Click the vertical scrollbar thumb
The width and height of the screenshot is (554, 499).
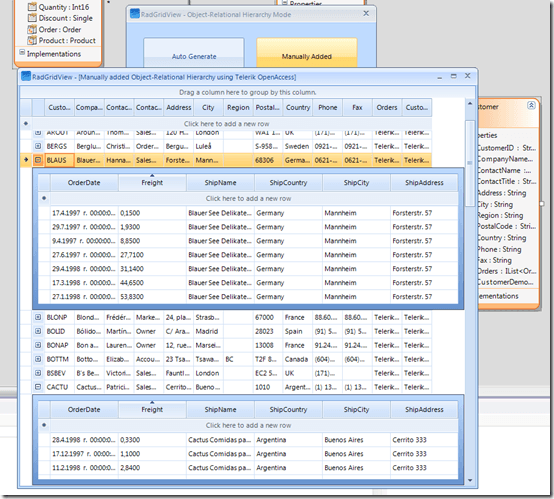click(x=470, y=163)
